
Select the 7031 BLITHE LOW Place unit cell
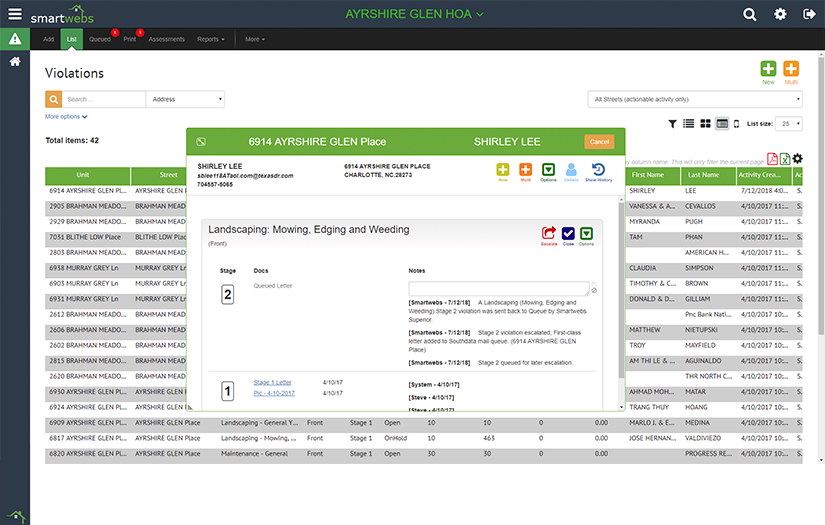coord(88,237)
